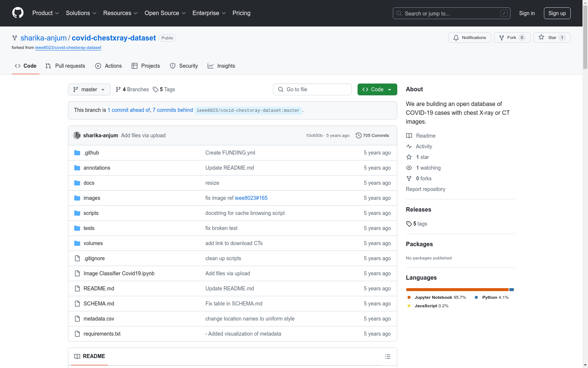Image resolution: width=588 pixels, height=368 pixels.
Task: Click sharika-anjum's avatar in commit row
Action: coord(77,135)
